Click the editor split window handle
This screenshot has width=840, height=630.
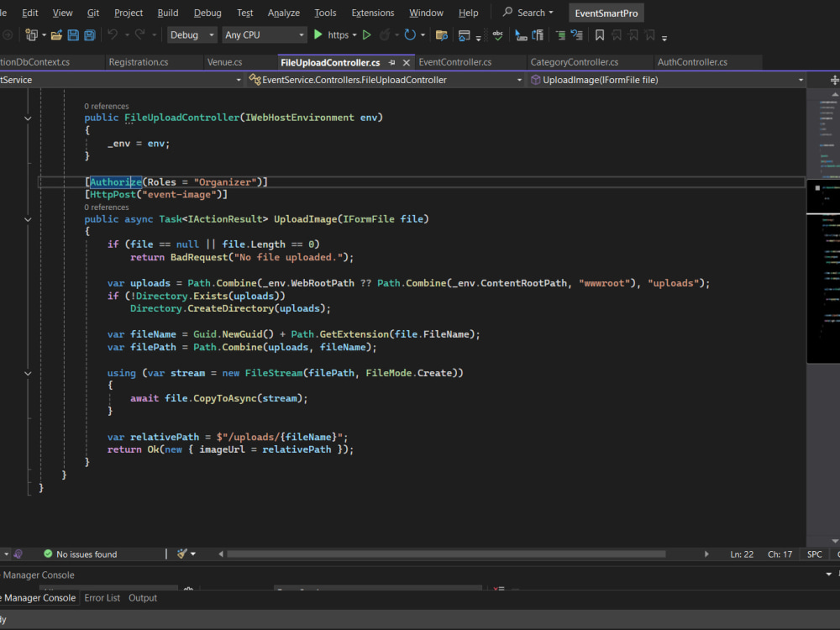coord(834,80)
